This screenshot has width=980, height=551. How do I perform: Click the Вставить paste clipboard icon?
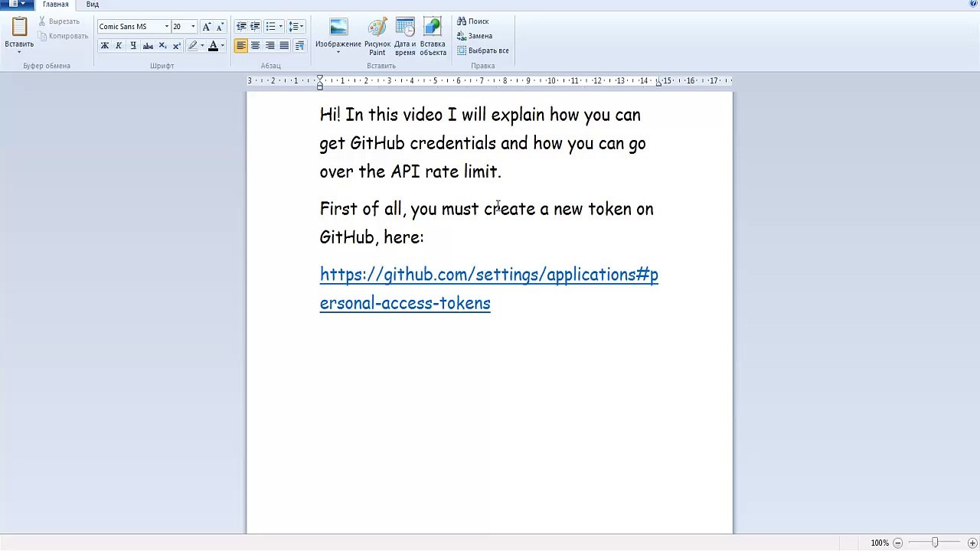19,27
